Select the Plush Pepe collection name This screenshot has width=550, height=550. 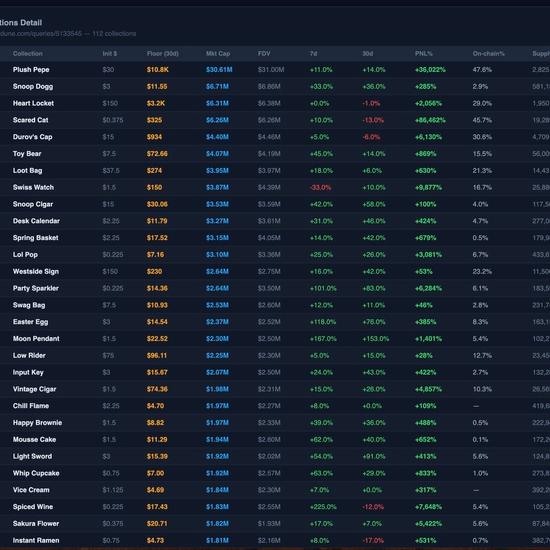point(31,70)
